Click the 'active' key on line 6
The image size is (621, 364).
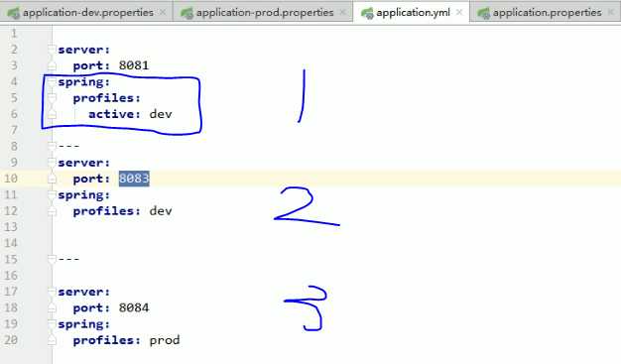click(111, 114)
